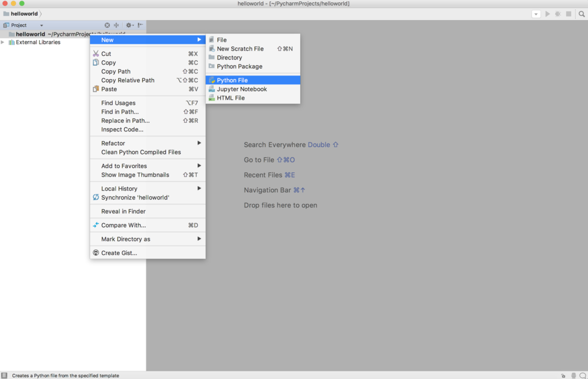
Task: Click the Python Package icon
Action: (x=212, y=66)
